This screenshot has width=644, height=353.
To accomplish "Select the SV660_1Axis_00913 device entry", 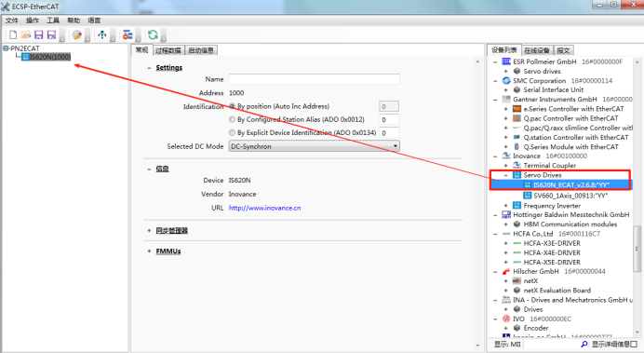I will click(x=570, y=196).
